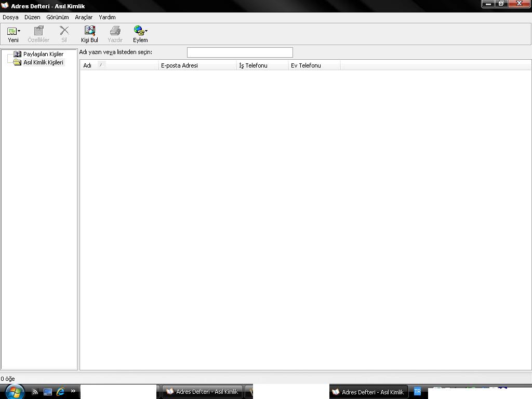Click the Show Desktop quick launch icon
The height and width of the screenshot is (399, 532).
click(48, 392)
